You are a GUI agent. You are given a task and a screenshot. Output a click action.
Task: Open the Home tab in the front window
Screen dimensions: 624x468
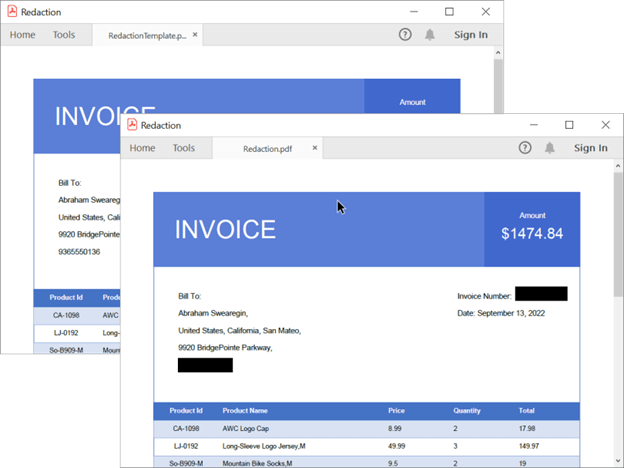click(142, 148)
